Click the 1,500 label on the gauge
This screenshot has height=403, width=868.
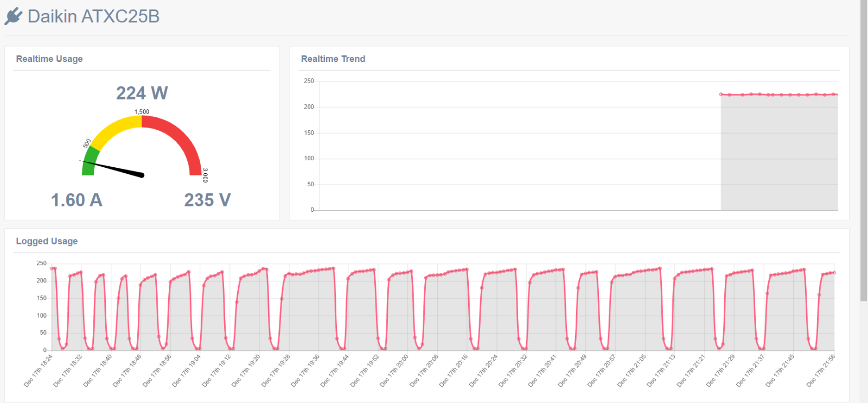[142, 112]
